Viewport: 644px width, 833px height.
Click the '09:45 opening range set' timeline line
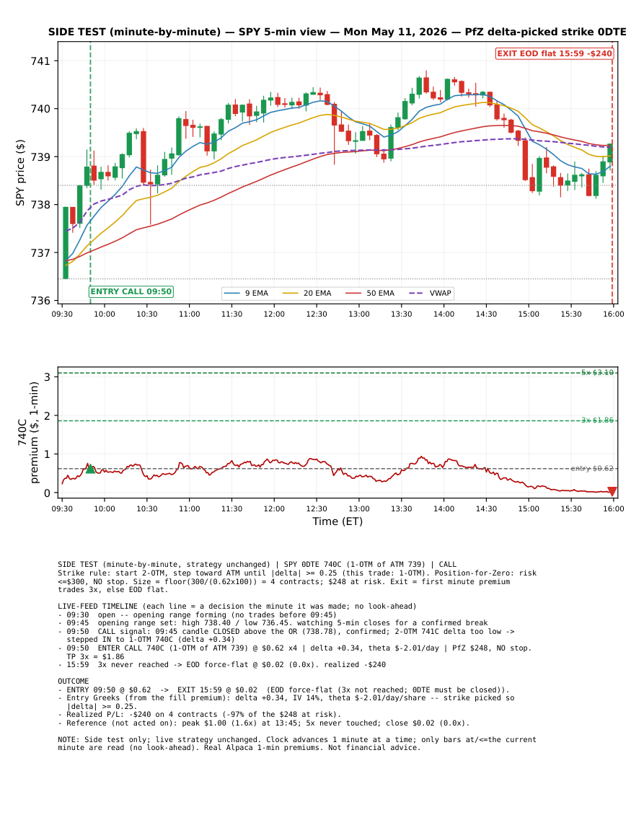point(273,622)
